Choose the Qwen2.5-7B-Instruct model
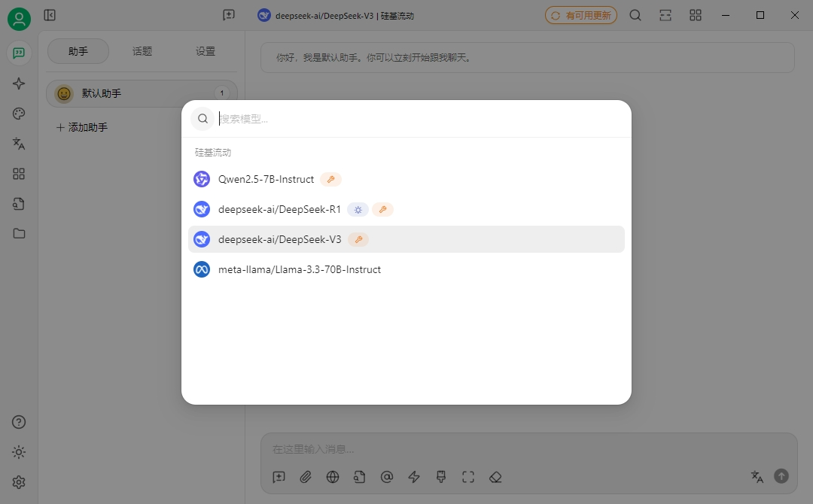The image size is (813, 504). (x=406, y=179)
